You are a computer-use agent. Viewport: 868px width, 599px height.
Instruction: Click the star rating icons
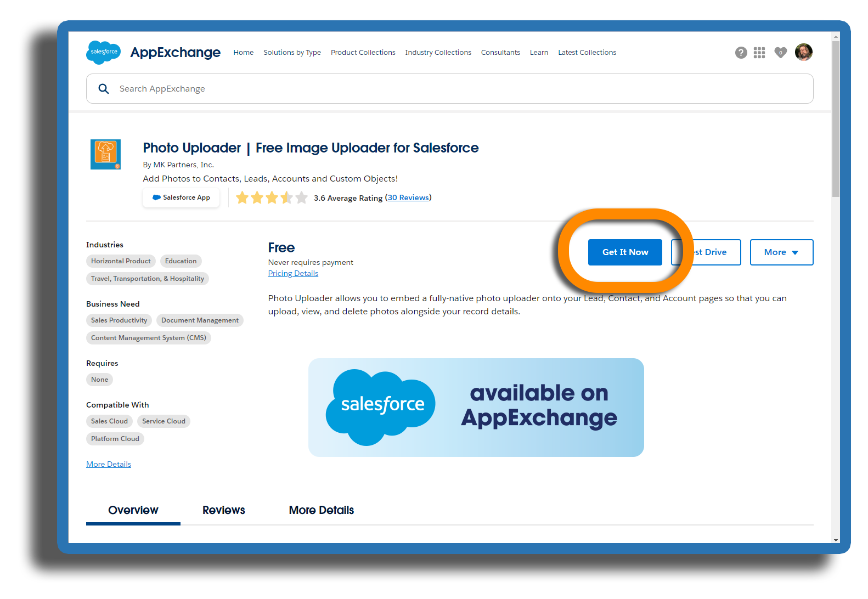pyautogui.click(x=272, y=198)
